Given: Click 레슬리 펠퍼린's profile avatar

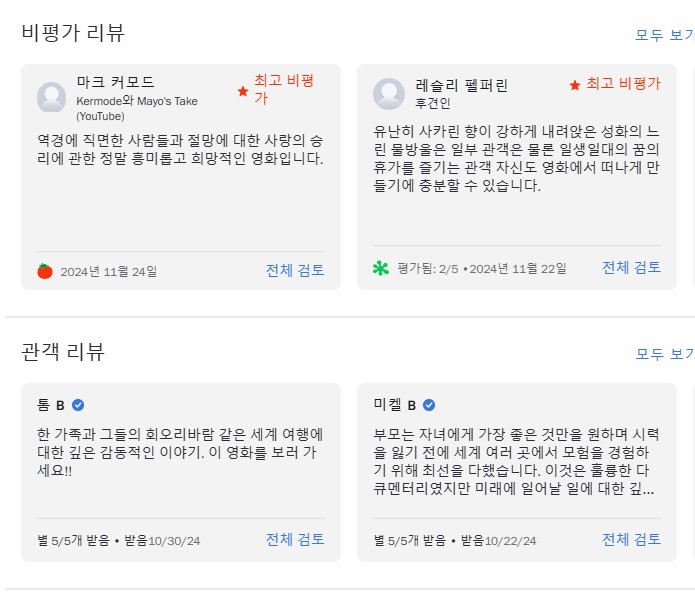Looking at the screenshot, I should pyautogui.click(x=389, y=93).
